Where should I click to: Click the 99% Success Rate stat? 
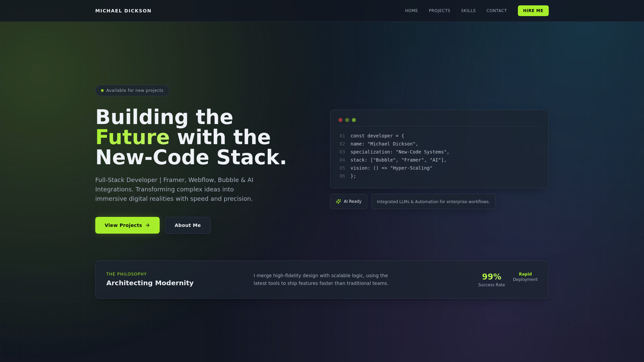click(491, 280)
